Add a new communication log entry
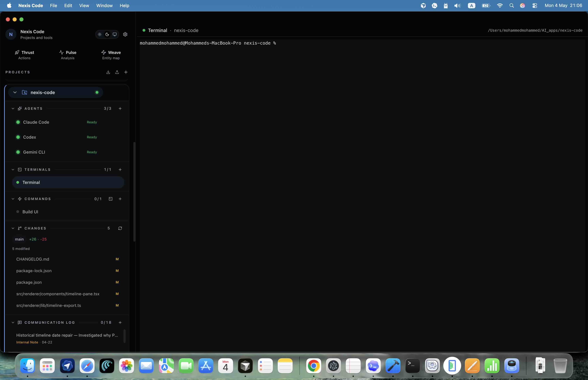This screenshot has height=380, width=588. (120, 323)
